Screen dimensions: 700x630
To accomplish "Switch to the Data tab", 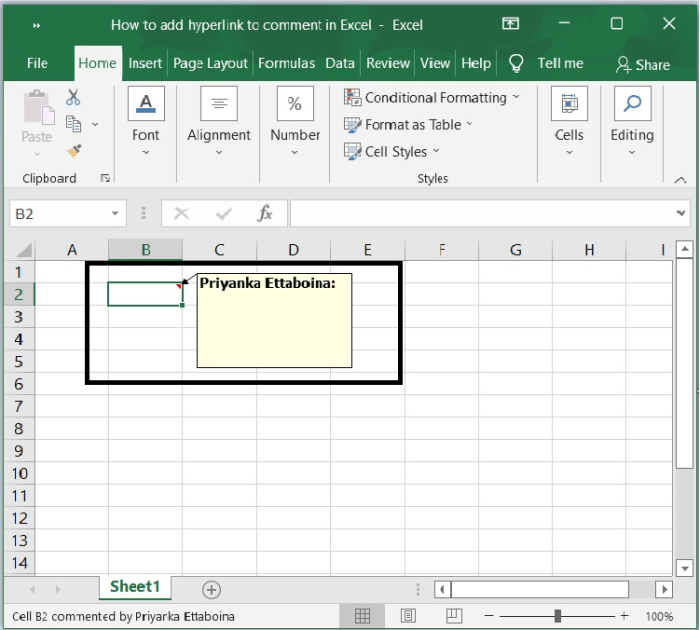I will [x=340, y=63].
